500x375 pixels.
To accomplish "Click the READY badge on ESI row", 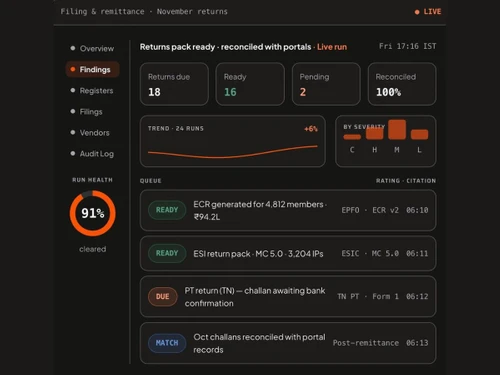I will coord(167,253).
